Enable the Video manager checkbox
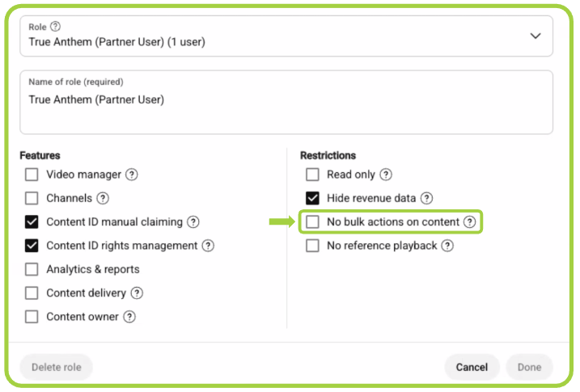The height and width of the screenshot is (392, 580). 32,175
